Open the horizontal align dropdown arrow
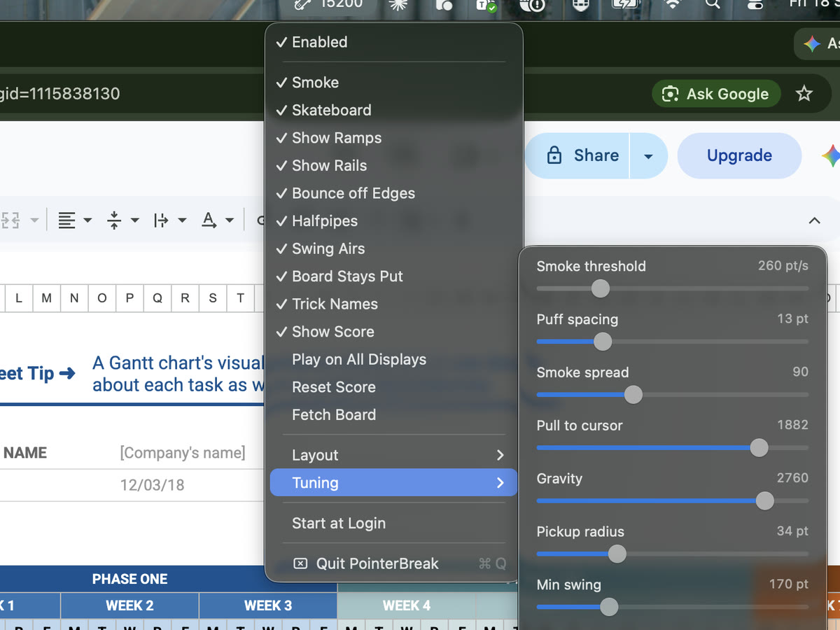Screen dimensions: 840x630 coord(87,220)
